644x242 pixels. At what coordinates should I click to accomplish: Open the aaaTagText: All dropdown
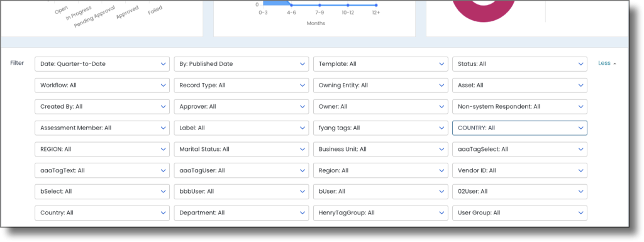point(103,170)
